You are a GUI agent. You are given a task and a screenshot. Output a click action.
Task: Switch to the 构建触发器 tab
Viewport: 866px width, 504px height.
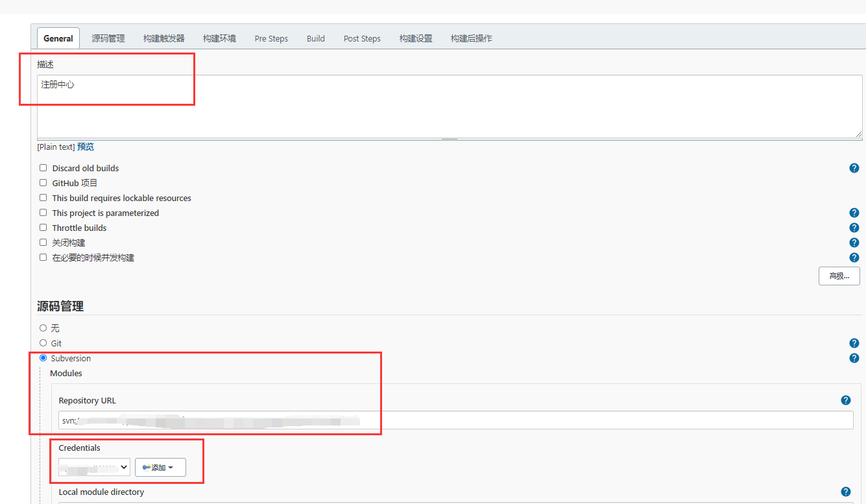(x=163, y=38)
